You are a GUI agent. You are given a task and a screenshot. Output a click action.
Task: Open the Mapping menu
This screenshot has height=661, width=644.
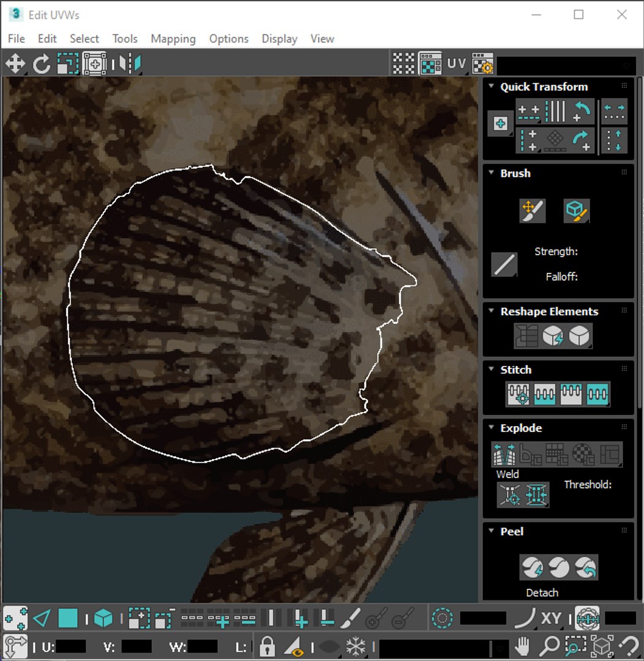(173, 39)
